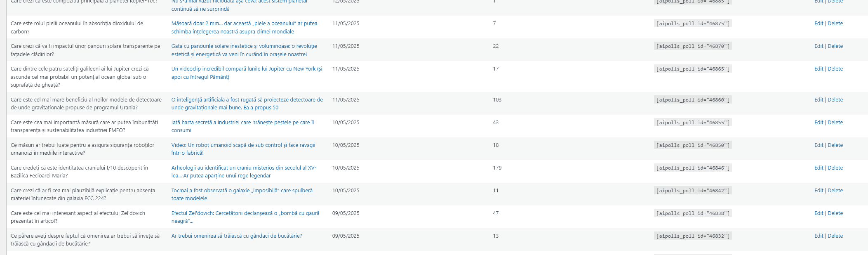Edit the FMFO industry transparency poll

(x=819, y=123)
